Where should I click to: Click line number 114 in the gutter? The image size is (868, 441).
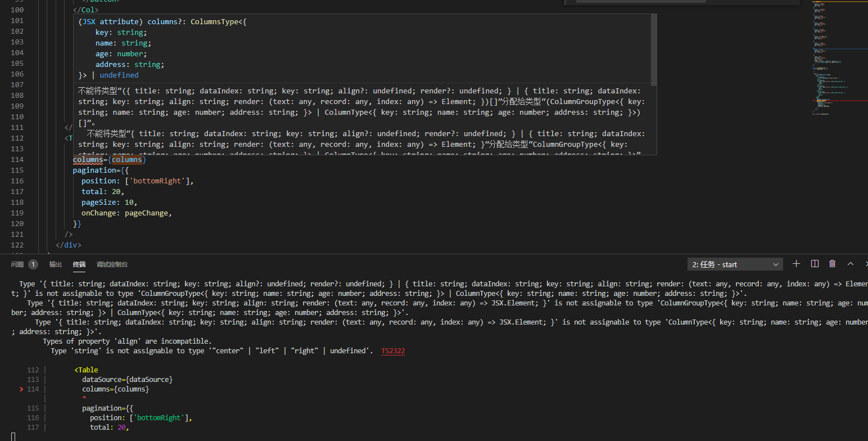pos(17,159)
